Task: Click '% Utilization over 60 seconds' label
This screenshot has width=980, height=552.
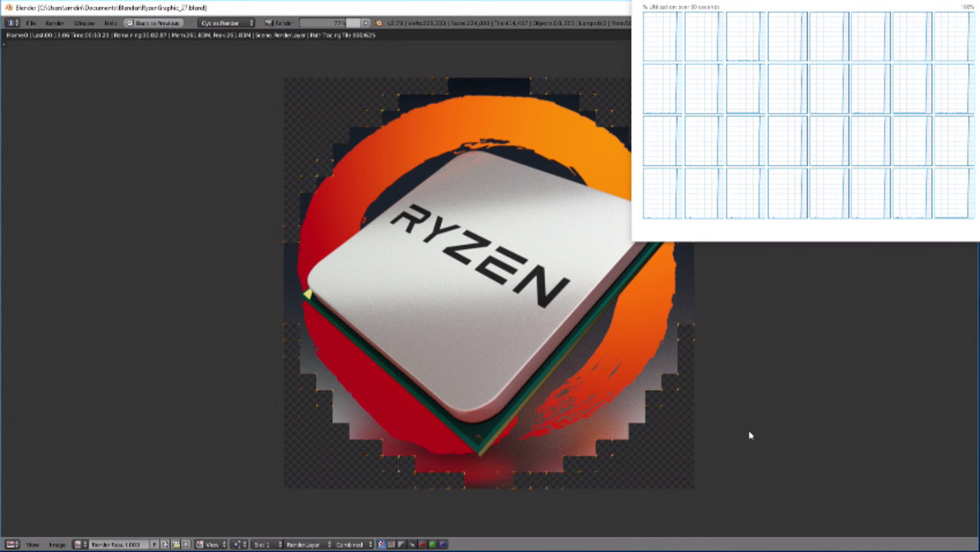Action: [x=681, y=7]
